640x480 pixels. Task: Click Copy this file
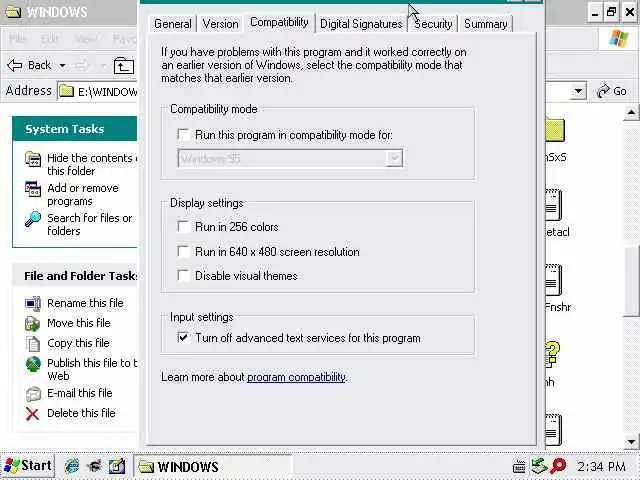pos(78,343)
